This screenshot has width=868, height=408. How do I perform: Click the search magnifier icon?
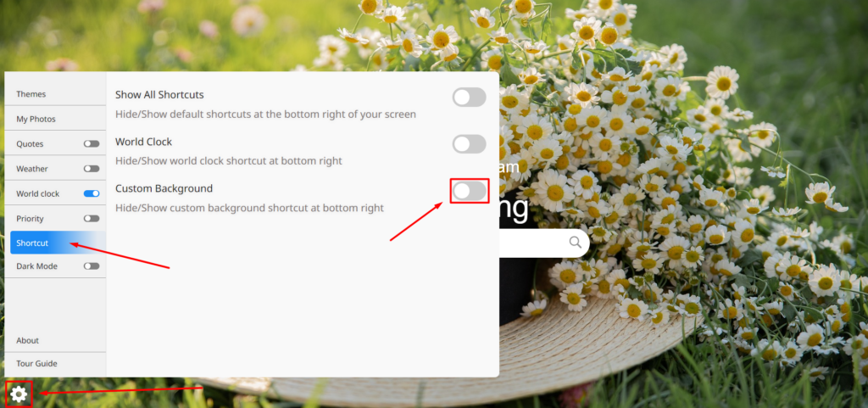[x=576, y=243]
